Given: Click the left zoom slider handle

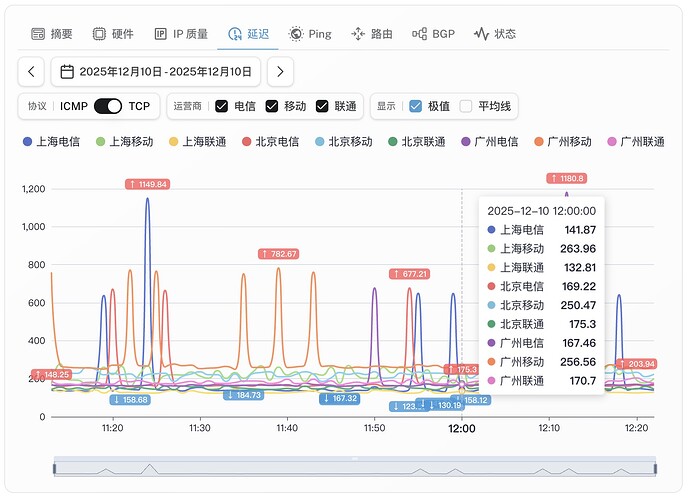Looking at the screenshot, I should coord(54,469).
